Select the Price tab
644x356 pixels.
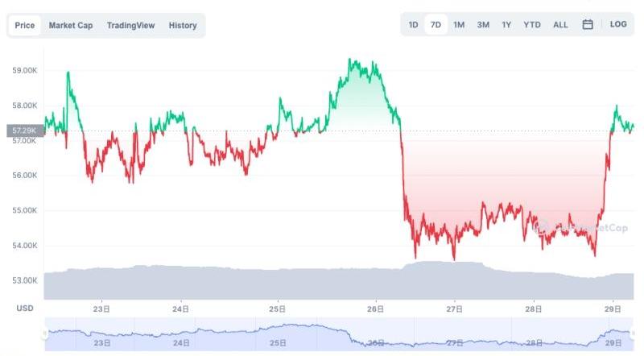25,26
